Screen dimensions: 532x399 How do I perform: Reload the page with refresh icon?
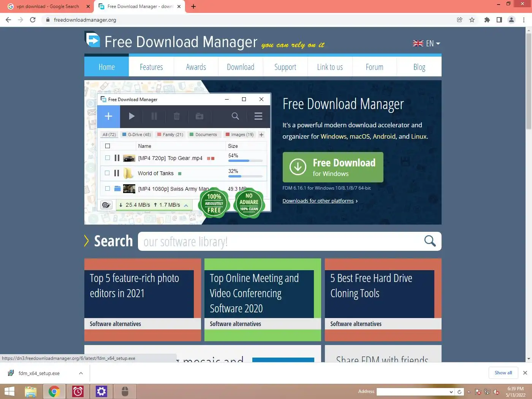tap(33, 20)
